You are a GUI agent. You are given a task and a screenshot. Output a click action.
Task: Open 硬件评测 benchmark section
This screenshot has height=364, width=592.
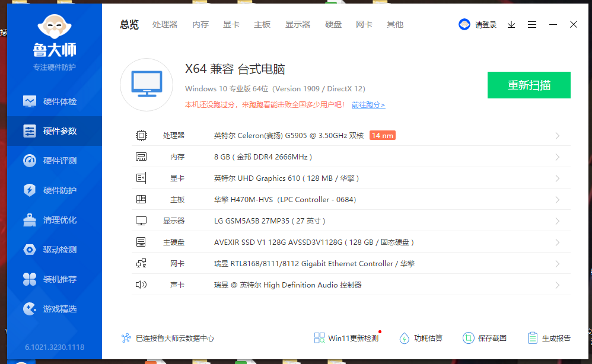55,161
